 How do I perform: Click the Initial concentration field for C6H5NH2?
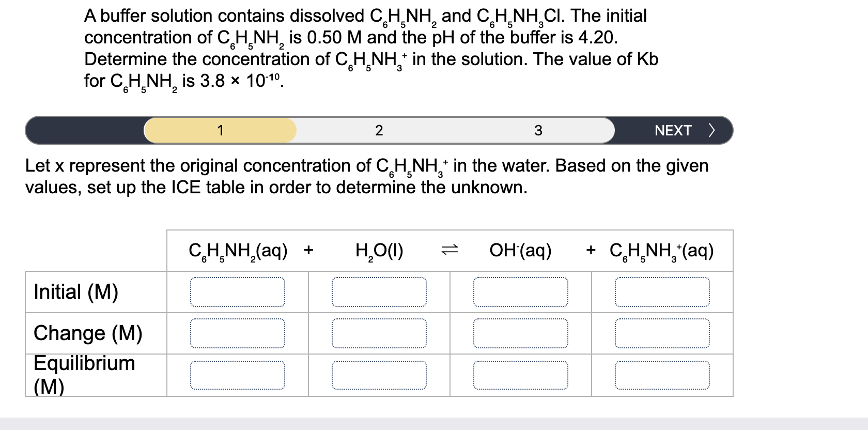pos(239,293)
